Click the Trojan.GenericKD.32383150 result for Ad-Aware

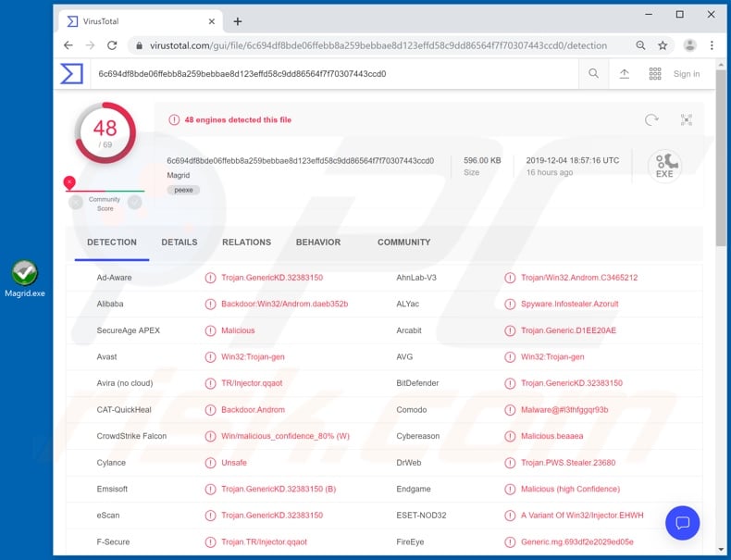pos(272,278)
